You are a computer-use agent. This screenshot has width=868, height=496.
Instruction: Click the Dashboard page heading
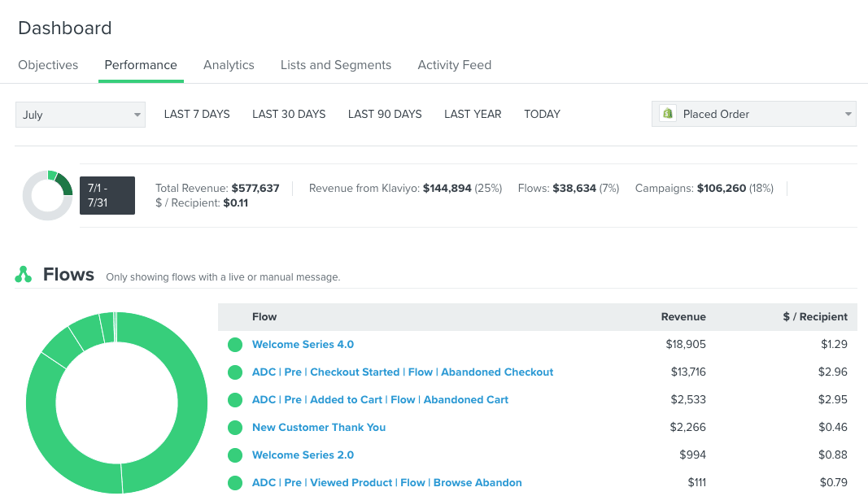(x=65, y=28)
